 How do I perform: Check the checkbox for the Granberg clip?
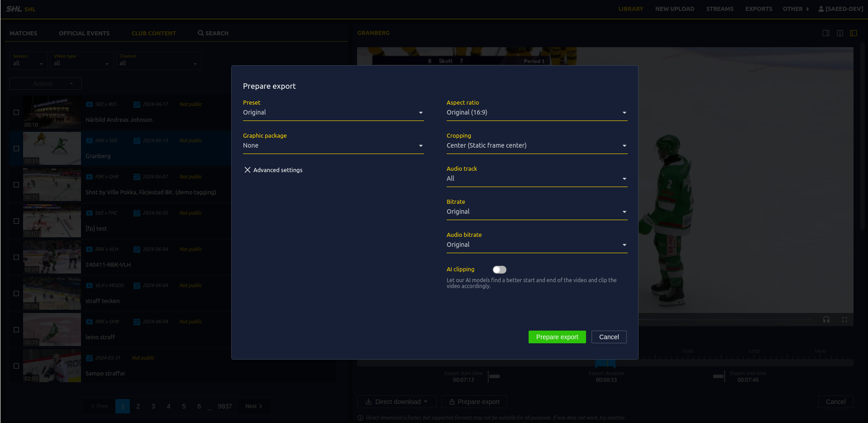[16, 148]
